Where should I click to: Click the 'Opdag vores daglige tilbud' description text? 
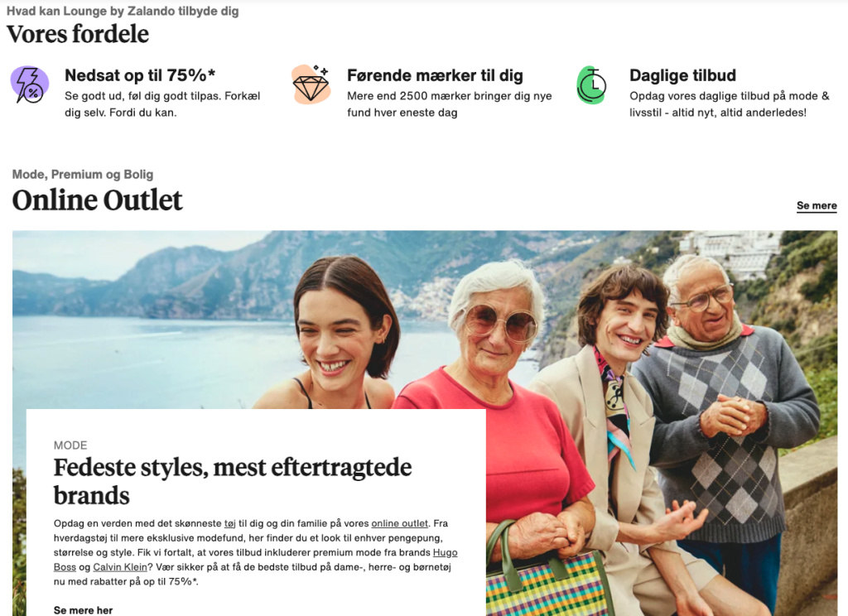click(729, 103)
